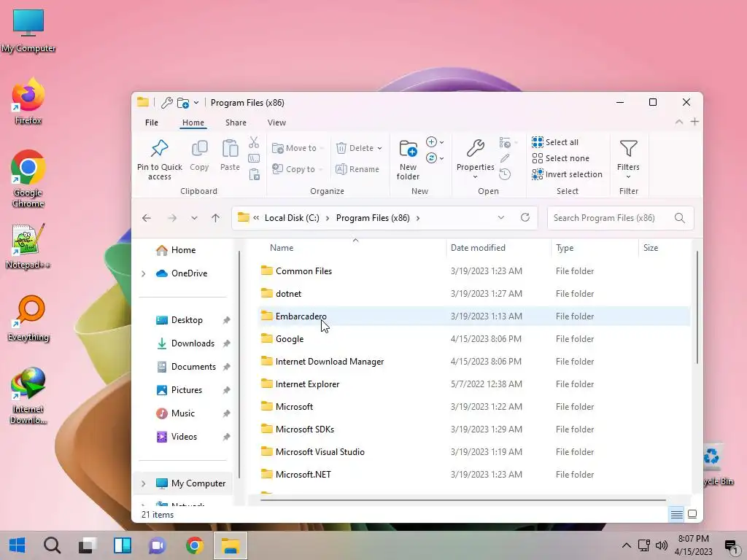Sort by Name column header
The image size is (747, 560).
(x=282, y=248)
